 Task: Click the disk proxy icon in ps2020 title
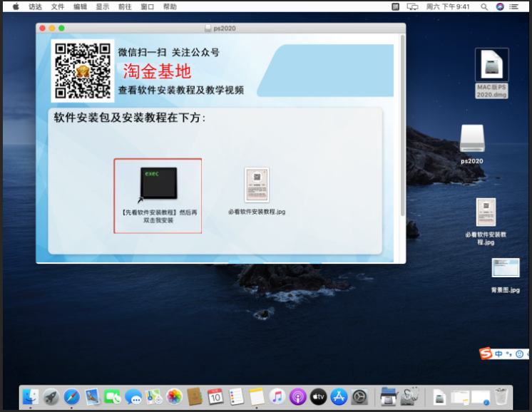pos(208,29)
